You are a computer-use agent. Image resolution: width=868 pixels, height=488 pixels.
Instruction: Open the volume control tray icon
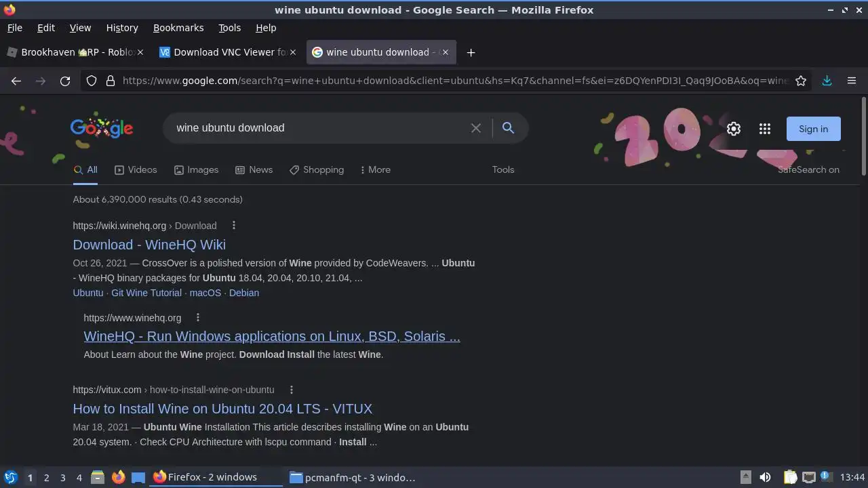click(x=765, y=477)
